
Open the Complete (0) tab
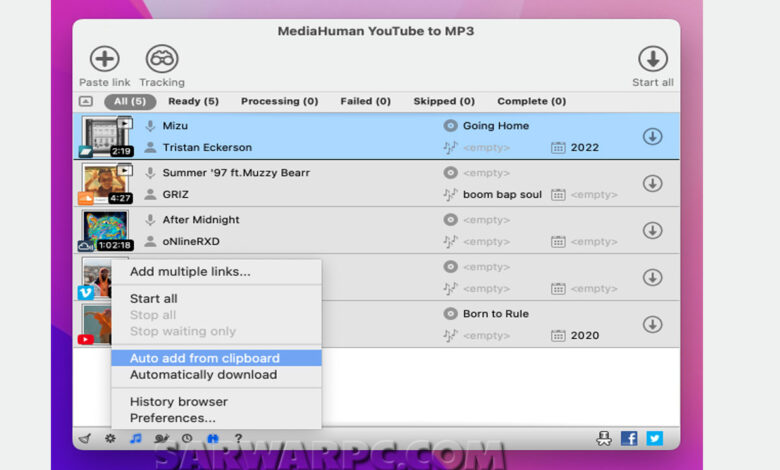tap(532, 101)
